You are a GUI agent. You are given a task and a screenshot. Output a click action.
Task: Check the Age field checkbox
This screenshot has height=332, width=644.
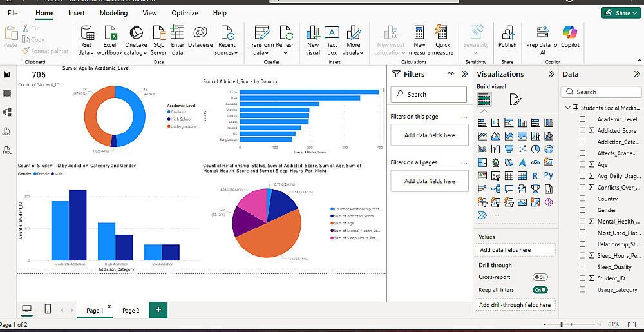pyautogui.click(x=582, y=164)
